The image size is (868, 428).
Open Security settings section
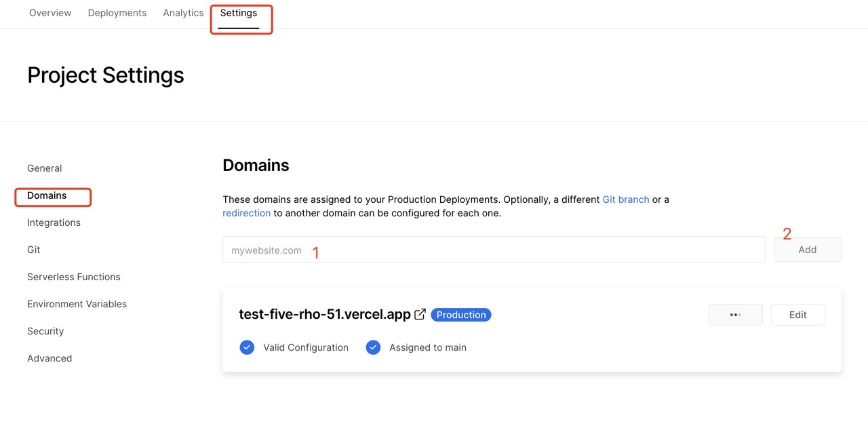pos(45,331)
